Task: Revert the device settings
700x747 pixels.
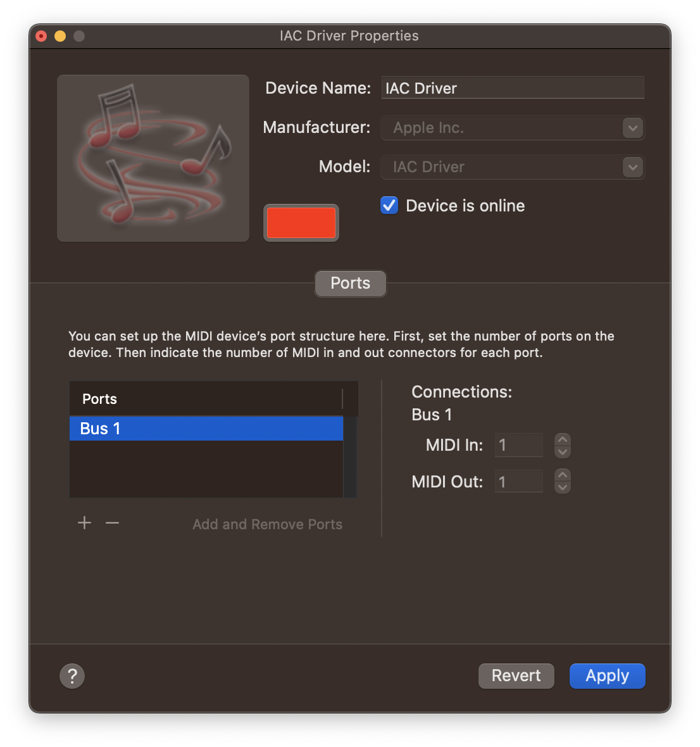Action: (516, 675)
